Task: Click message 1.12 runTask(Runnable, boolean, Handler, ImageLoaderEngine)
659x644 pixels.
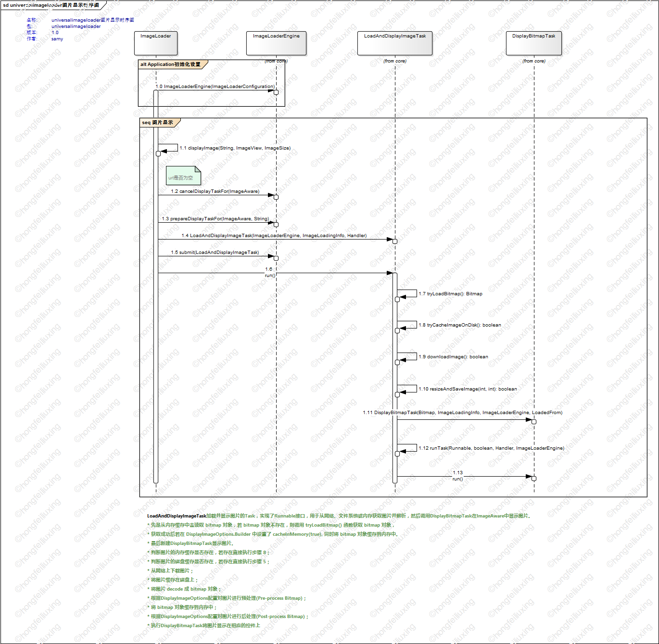Action: tap(491, 448)
